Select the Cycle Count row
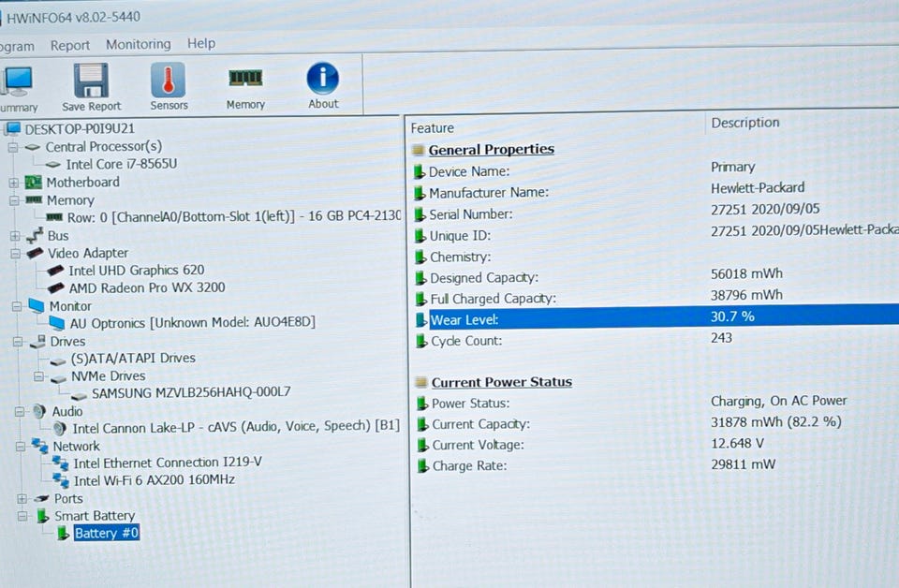The width and height of the screenshot is (899, 588). (656, 340)
